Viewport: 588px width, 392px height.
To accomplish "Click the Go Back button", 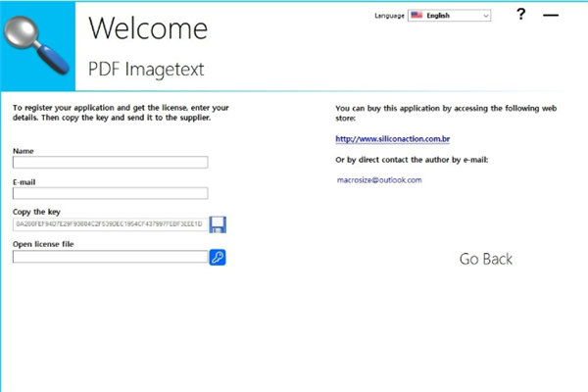I will pos(486,259).
